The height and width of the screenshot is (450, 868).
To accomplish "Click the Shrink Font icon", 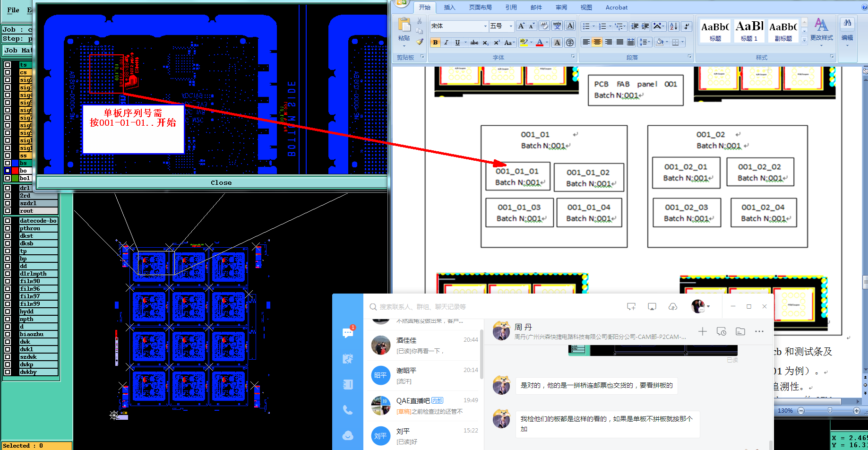I will coord(532,26).
